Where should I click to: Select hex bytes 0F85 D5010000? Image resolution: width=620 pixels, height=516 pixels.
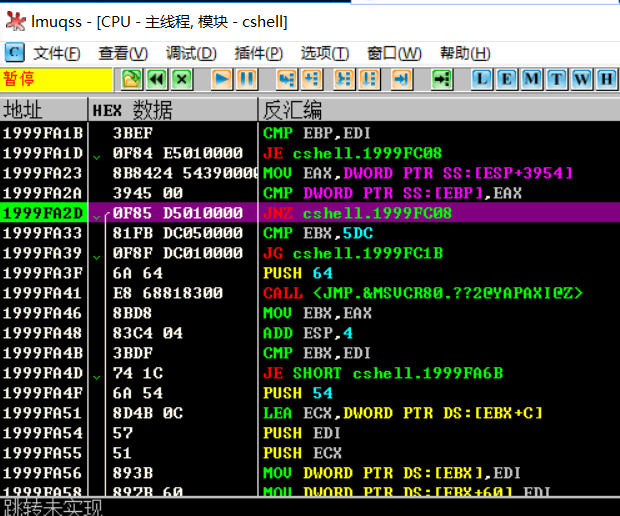[178, 213]
